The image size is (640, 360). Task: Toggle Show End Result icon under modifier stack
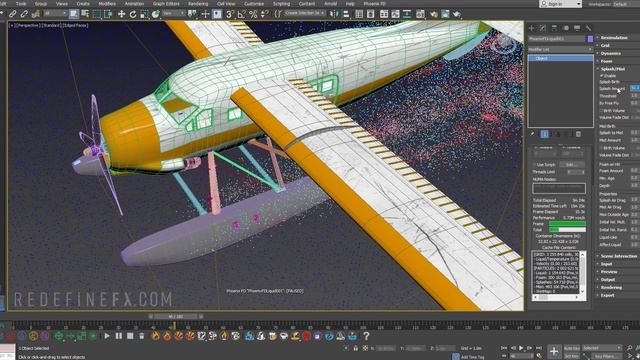pyautogui.click(x=544, y=134)
